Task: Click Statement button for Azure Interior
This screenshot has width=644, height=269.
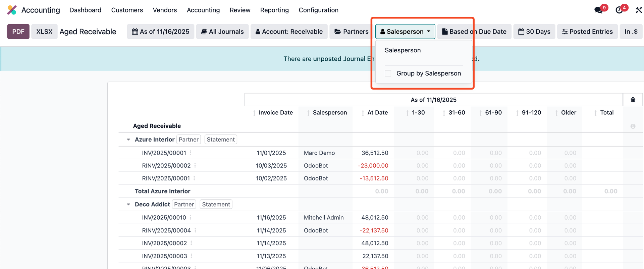Action: [221, 140]
